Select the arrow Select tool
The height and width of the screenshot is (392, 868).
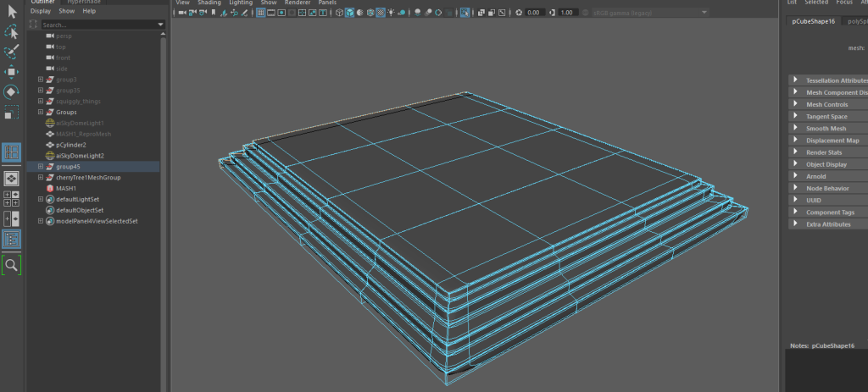click(12, 11)
